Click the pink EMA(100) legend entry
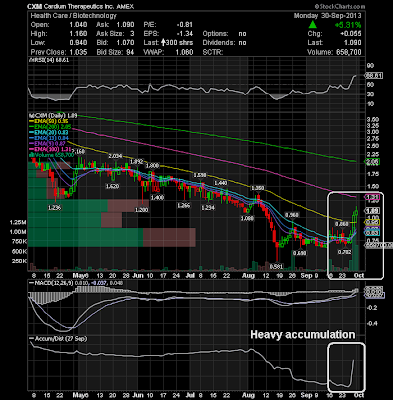The image size is (393, 400). coord(50,149)
